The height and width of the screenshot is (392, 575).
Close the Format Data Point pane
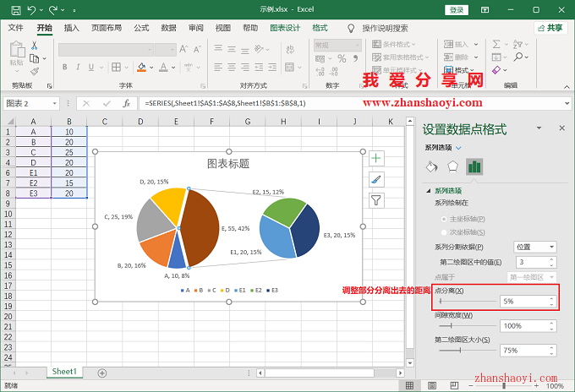point(561,128)
